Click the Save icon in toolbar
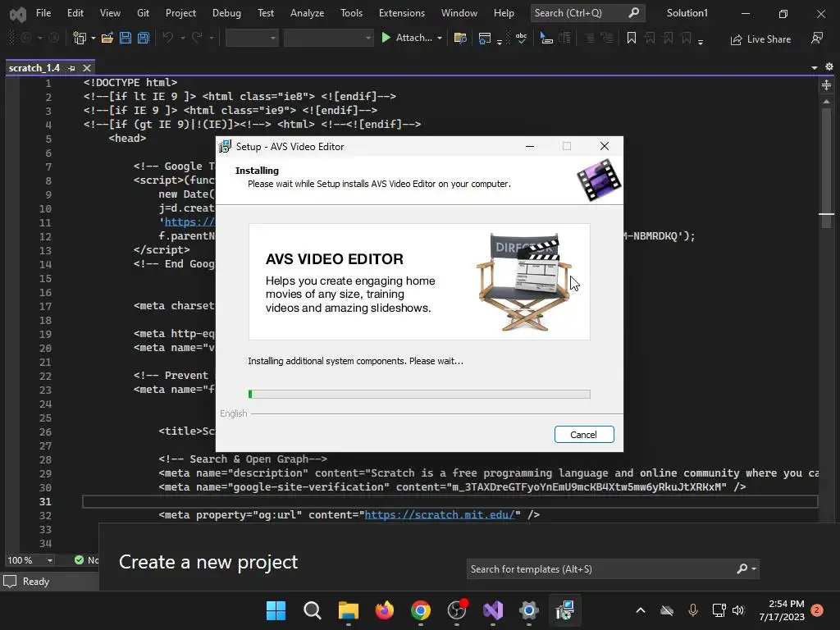 tap(126, 38)
